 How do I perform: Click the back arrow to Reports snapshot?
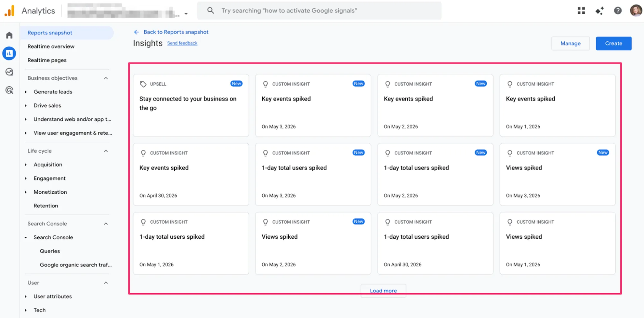(136, 32)
